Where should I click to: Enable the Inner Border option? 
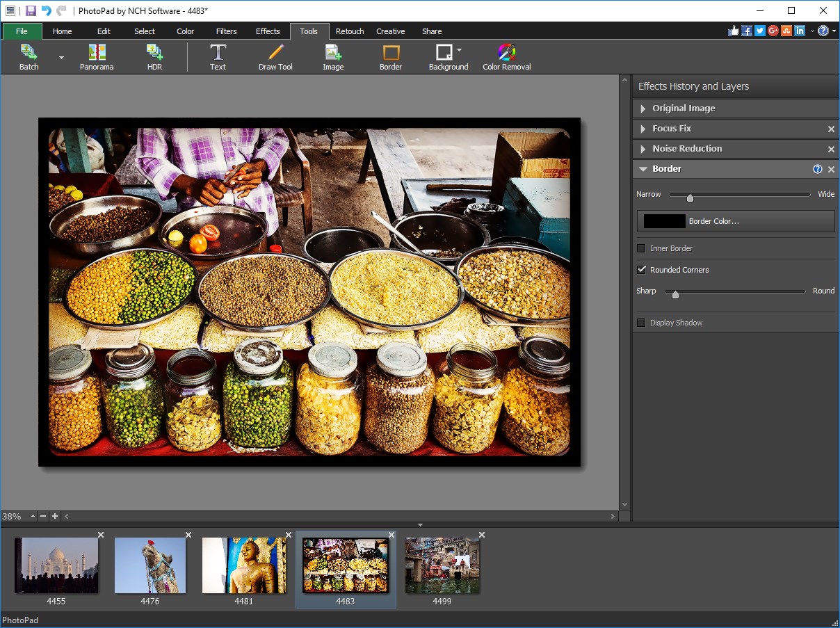tap(640, 248)
